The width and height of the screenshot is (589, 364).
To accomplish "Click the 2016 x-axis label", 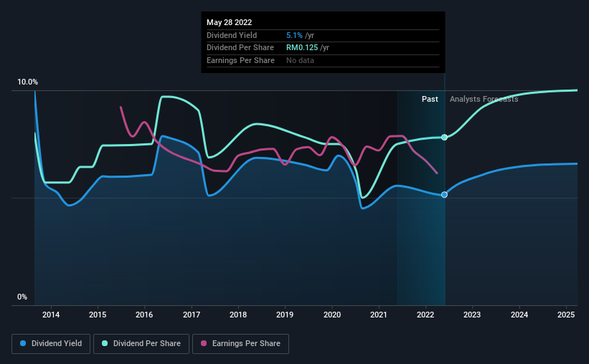I will 144,315.
